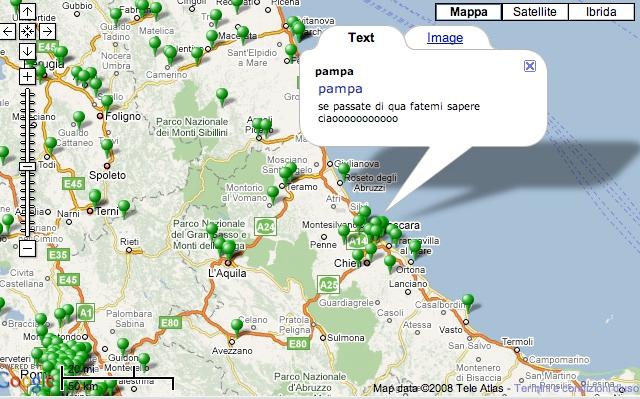Zoom in with the plus button

click(x=27, y=76)
